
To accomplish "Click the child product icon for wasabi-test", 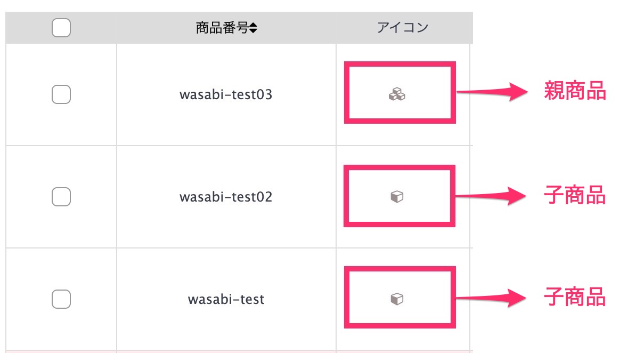I will [x=397, y=299].
